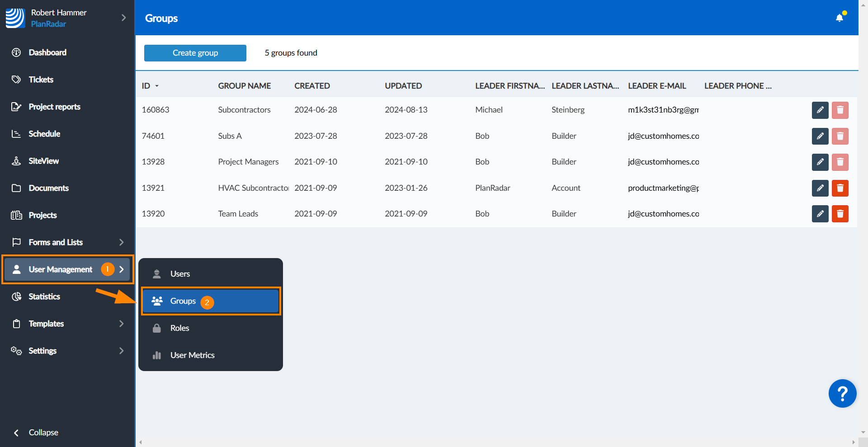Image resolution: width=868 pixels, height=447 pixels.
Task: Edit the Team Leads group
Action: [820, 214]
